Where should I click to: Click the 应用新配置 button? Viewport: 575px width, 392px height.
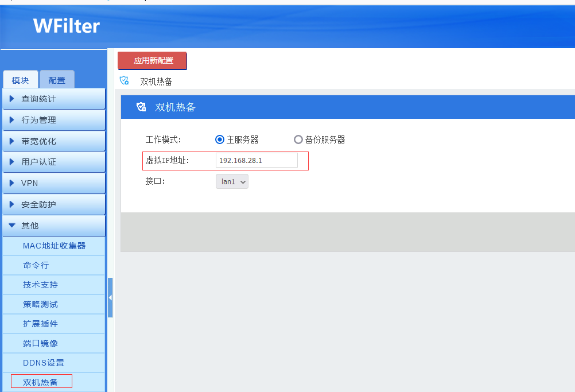tap(153, 60)
